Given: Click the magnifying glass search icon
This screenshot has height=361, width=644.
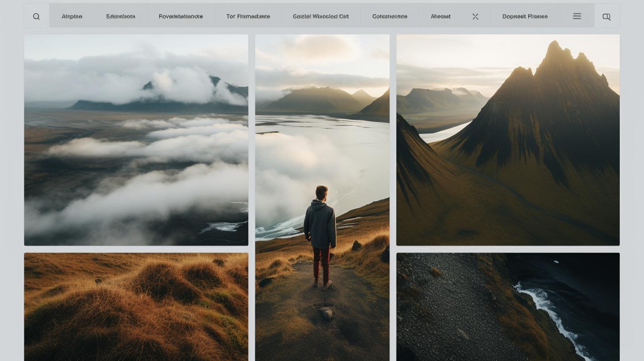Looking at the screenshot, I should (37, 16).
